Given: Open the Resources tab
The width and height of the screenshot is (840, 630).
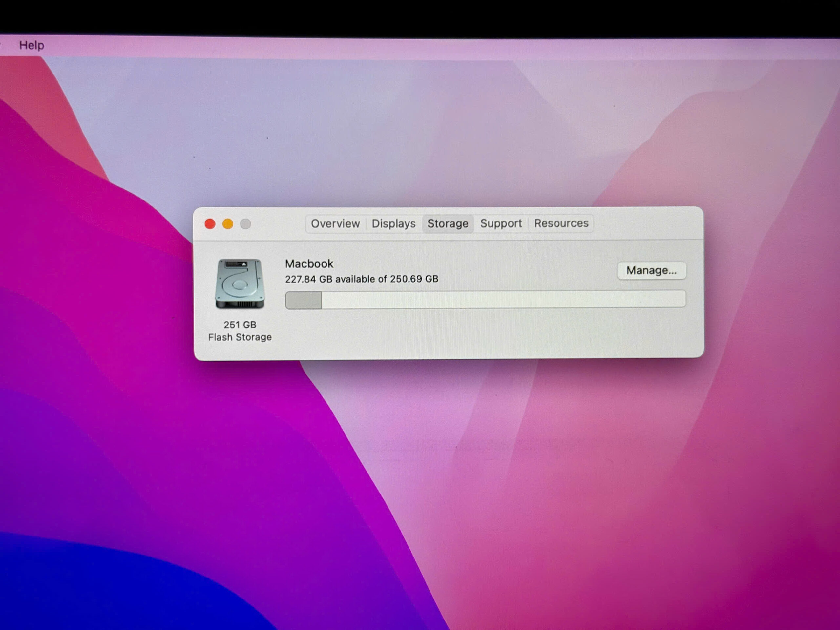Looking at the screenshot, I should click(x=561, y=223).
